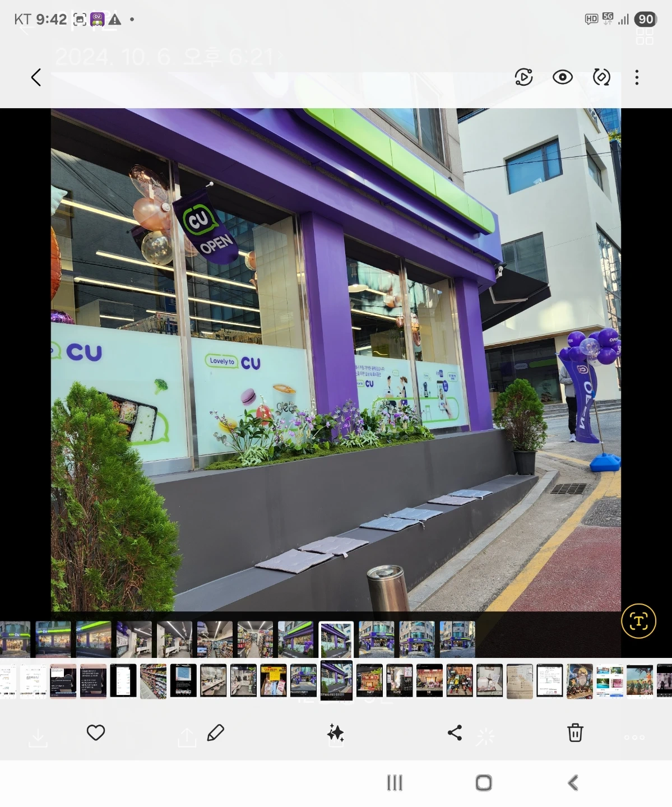Tap the warning triangle in status bar

point(115,20)
